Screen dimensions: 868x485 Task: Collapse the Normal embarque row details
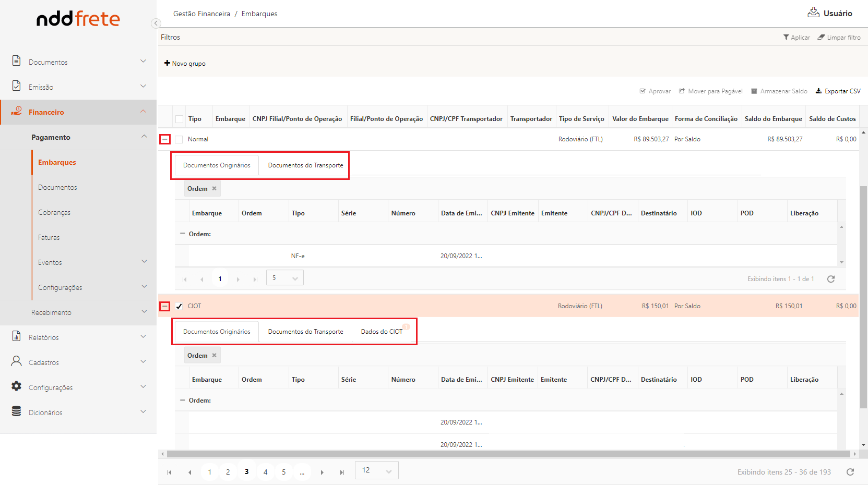point(165,139)
